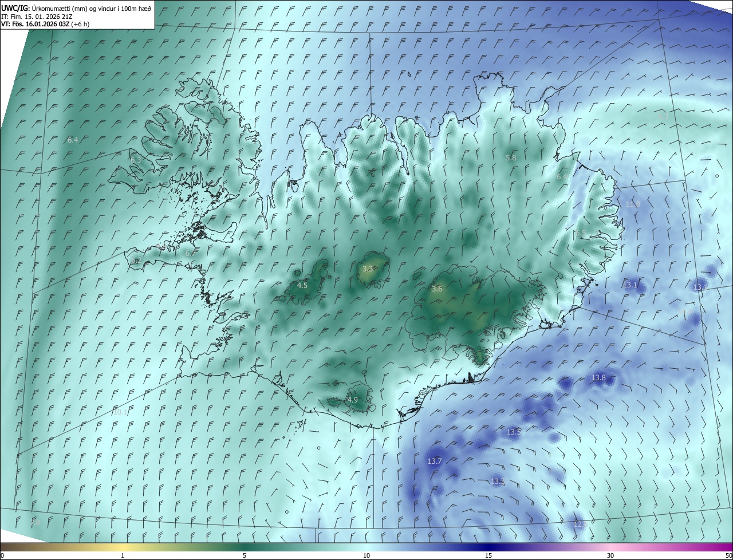Click the 6.5 value in the Eastfjords
Viewport: 733px width, 560px height.
(x=580, y=233)
